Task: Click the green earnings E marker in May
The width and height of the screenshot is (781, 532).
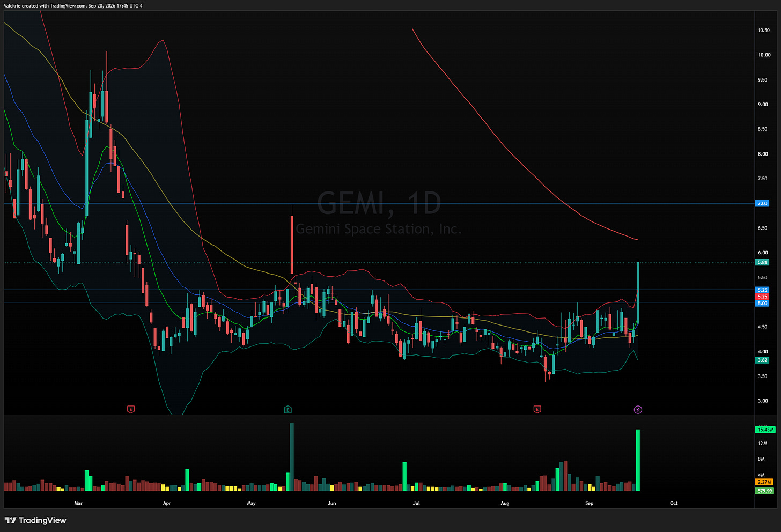Action: [x=288, y=410]
